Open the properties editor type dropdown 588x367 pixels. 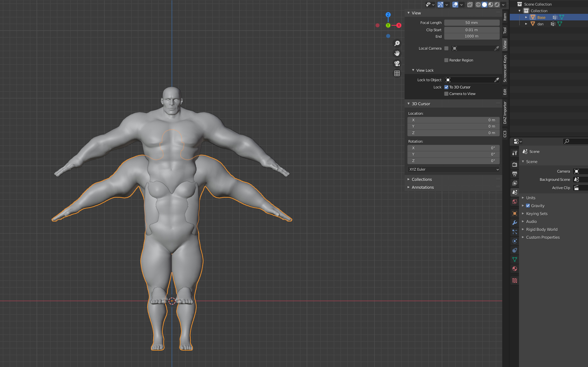click(x=518, y=141)
